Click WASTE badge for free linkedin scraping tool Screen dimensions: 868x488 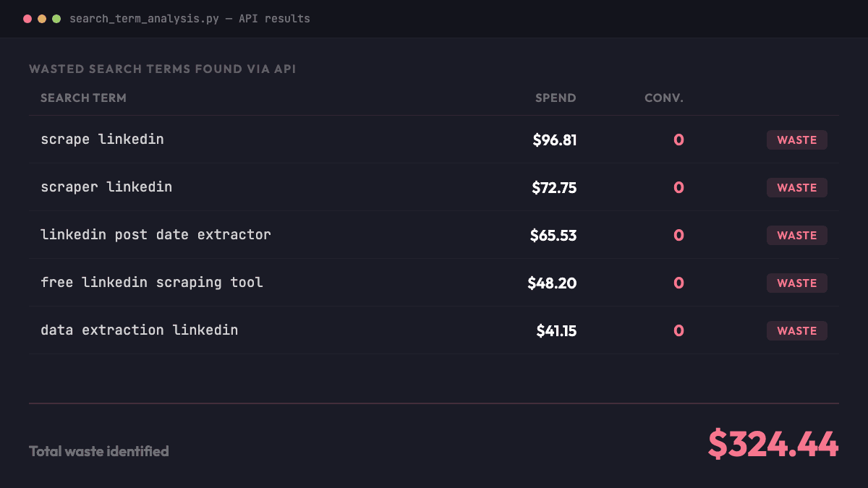pos(796,283)
